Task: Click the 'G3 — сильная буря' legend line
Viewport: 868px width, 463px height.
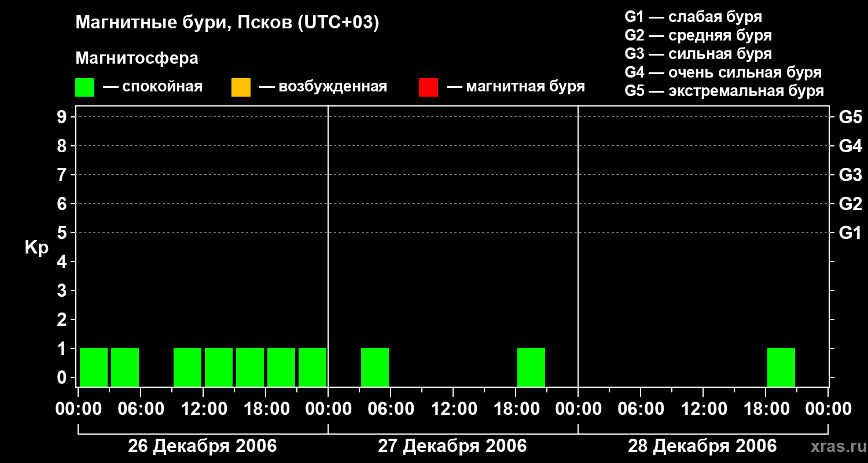Action: coord(698,54)
